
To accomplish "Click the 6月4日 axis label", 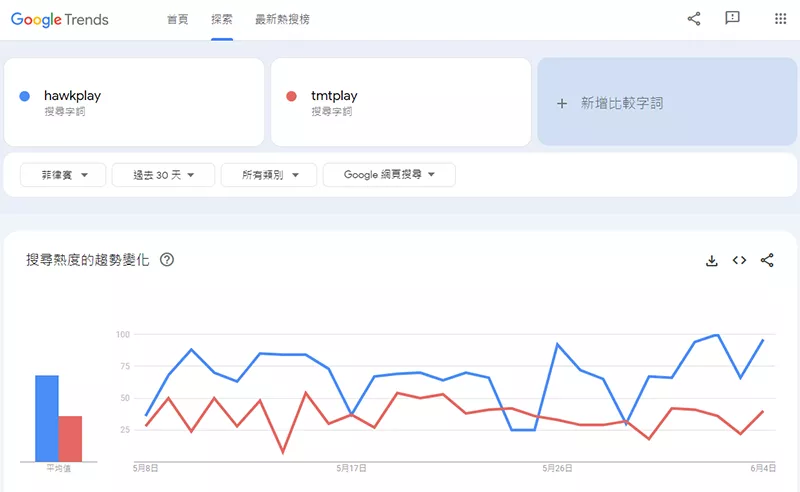I will pos(763,468).
